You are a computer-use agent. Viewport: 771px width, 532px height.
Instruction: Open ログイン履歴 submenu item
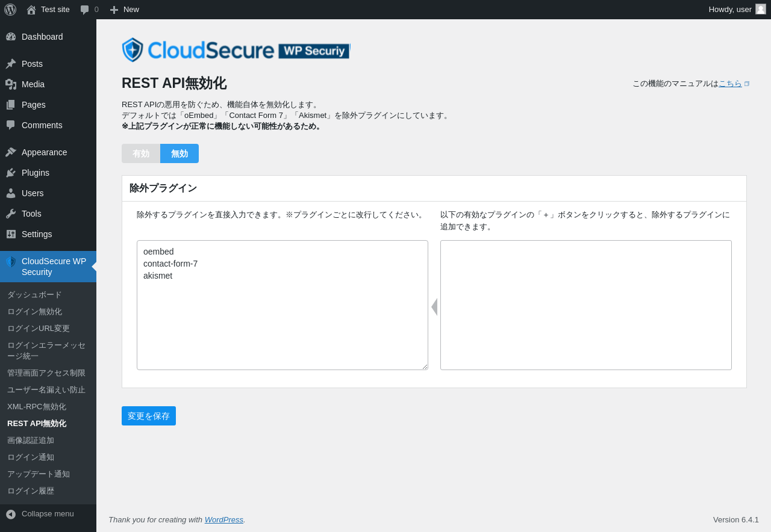48,491
